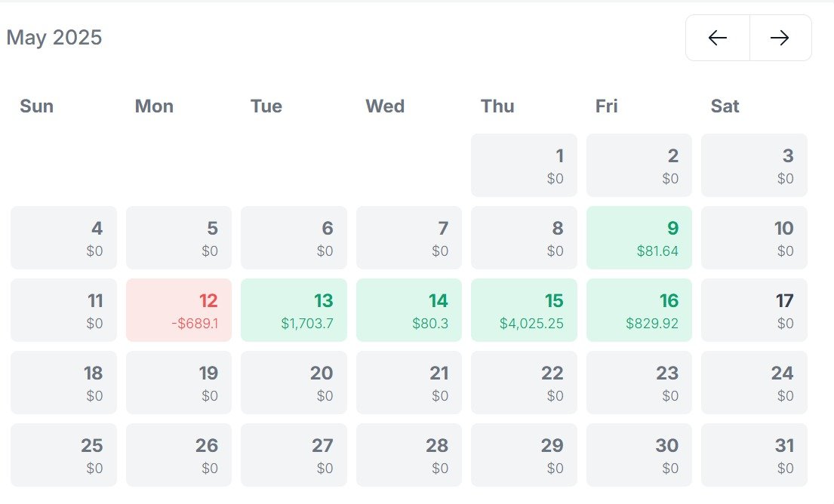This screenshot has width=834, height=504.
Task: Click the May 15 cell with $4,025.25
Action: coord(524,310)
